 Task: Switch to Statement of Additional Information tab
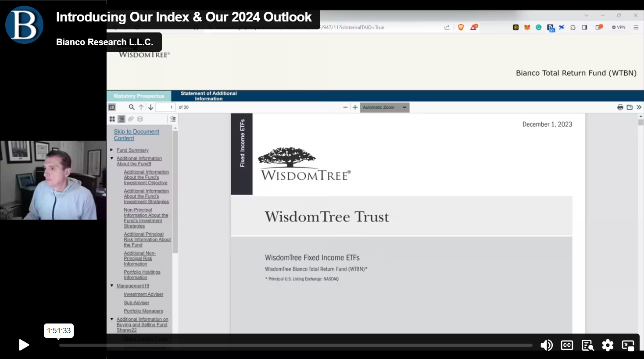coord(208,96)
